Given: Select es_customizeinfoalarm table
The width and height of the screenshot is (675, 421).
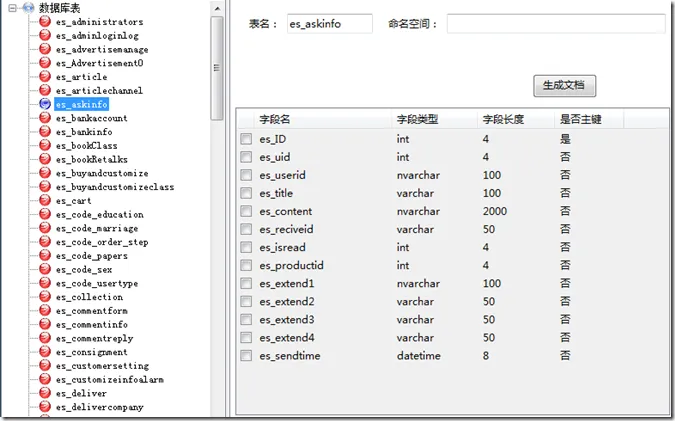Looking at the screenshot, I should click(x=110, y=380).
